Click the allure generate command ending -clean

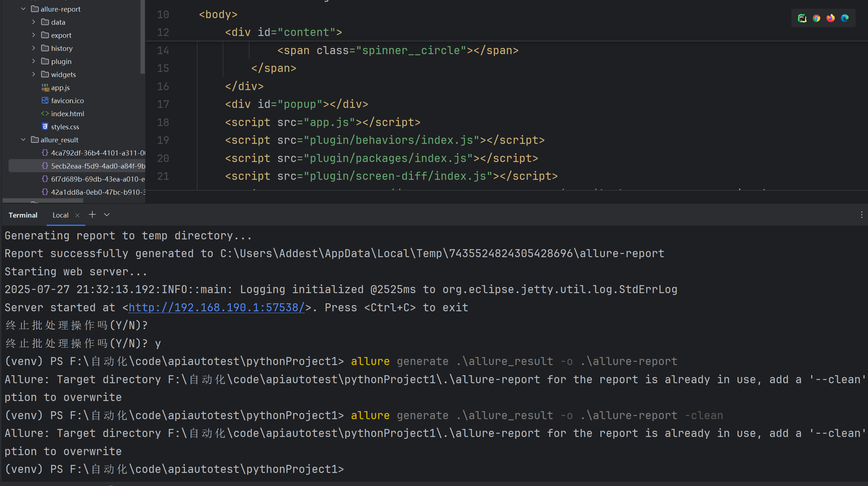click(x=537, y=416)
